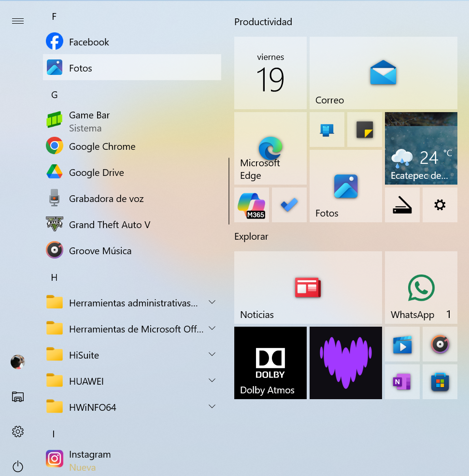Open the HiSuite folder entry
The image size is (469, 476).
pyautogui.click(x=132, y=355)
